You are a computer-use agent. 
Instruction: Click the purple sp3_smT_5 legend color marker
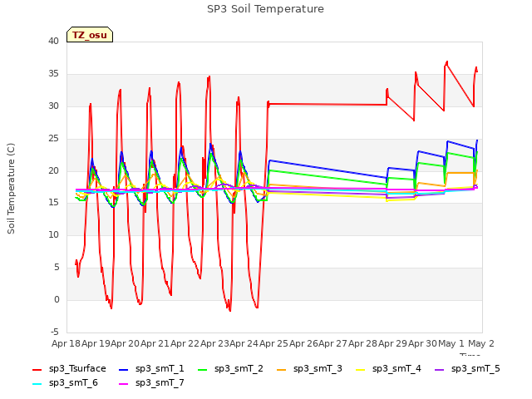tap(440, 369)
